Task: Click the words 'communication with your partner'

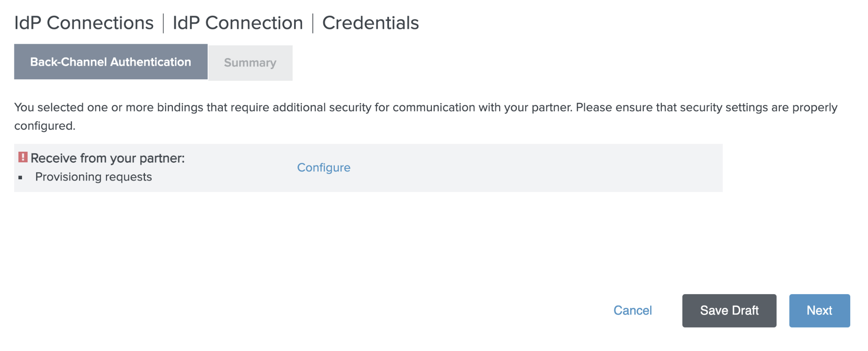Action: [482, 107]
